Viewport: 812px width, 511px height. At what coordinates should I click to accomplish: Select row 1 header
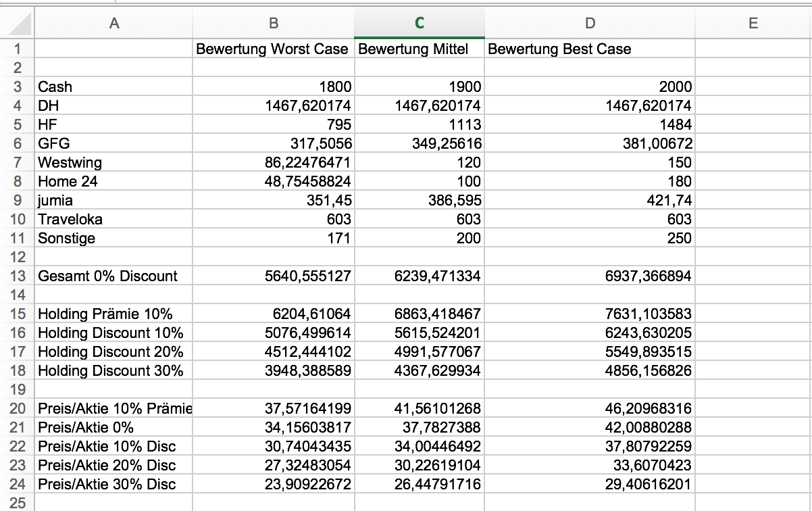[x=17, y=49]
